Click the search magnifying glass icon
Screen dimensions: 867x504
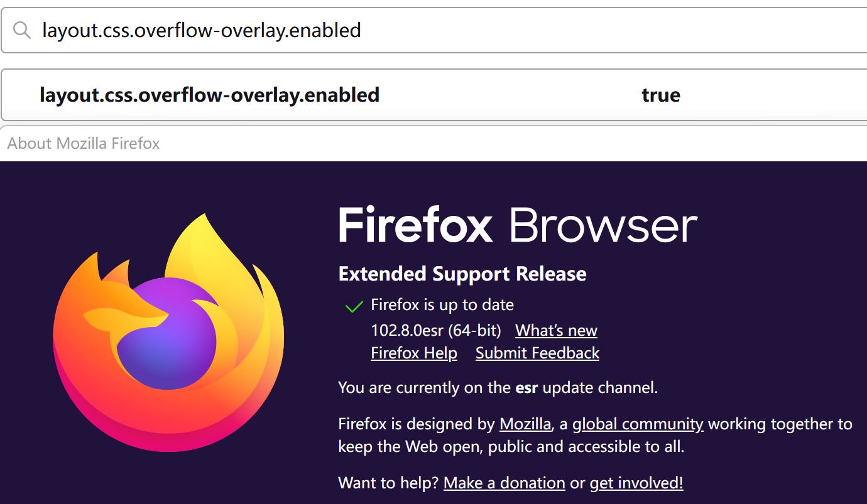tap(21, 29)
